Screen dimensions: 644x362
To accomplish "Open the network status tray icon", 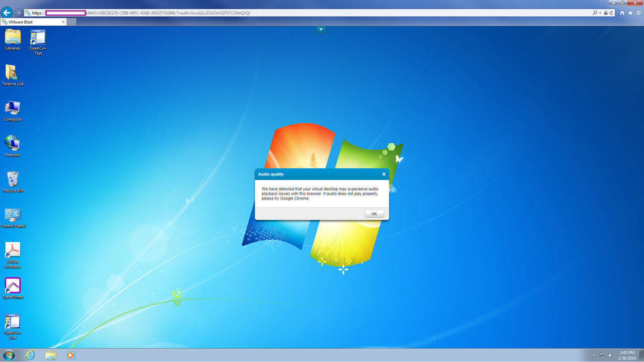I will click(x=602, y=355).
